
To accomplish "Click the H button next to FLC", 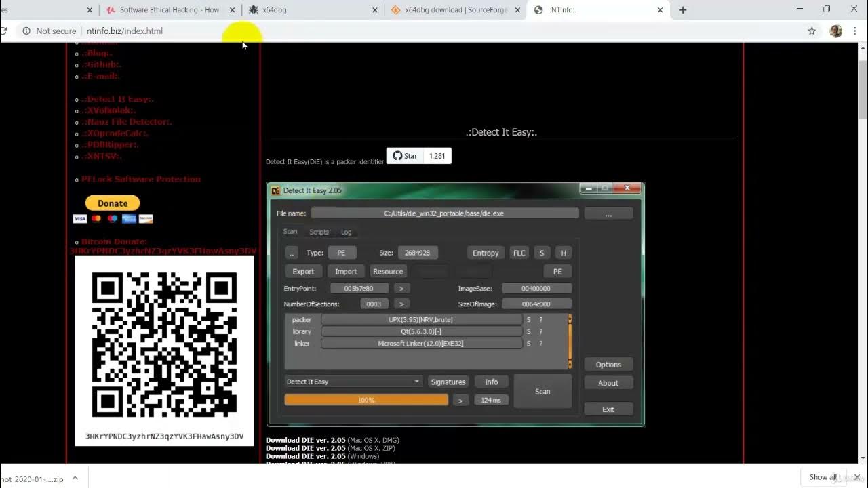I will coord(563,253).
